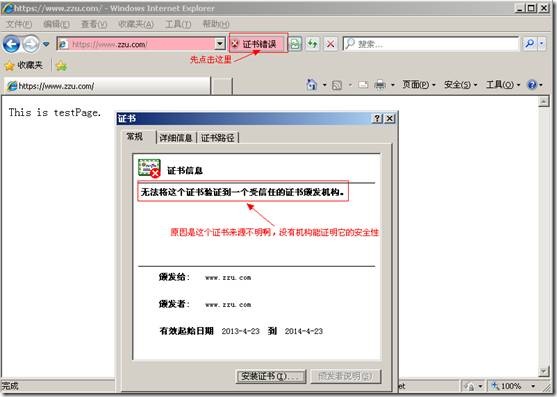557x397 pixels.
Task: Click the blue Help question icon
Action: pyautogui.click(x=532, y=85)
